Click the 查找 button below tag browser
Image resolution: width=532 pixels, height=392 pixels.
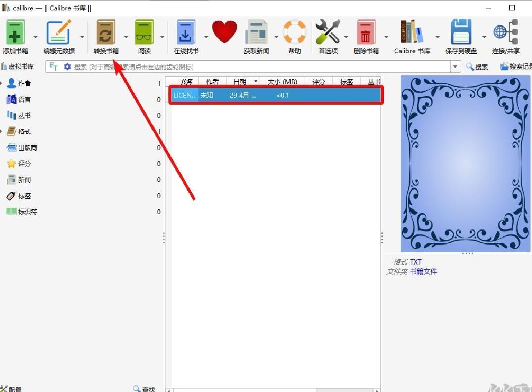(x=144, y=389)
